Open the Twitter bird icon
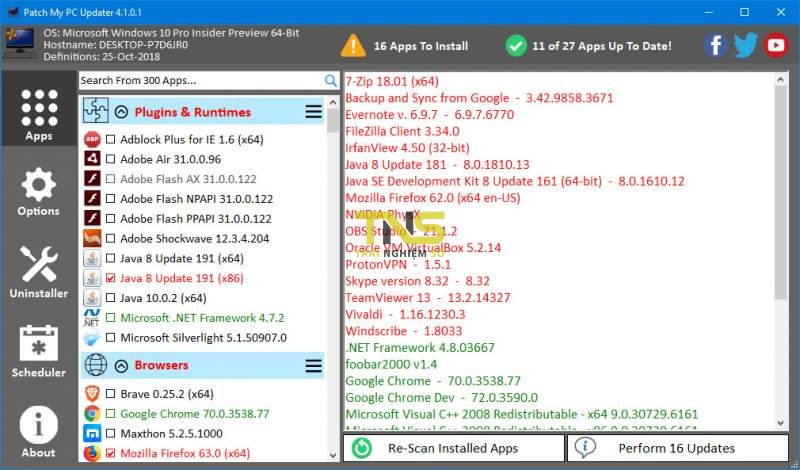 [x=745, y=45]
